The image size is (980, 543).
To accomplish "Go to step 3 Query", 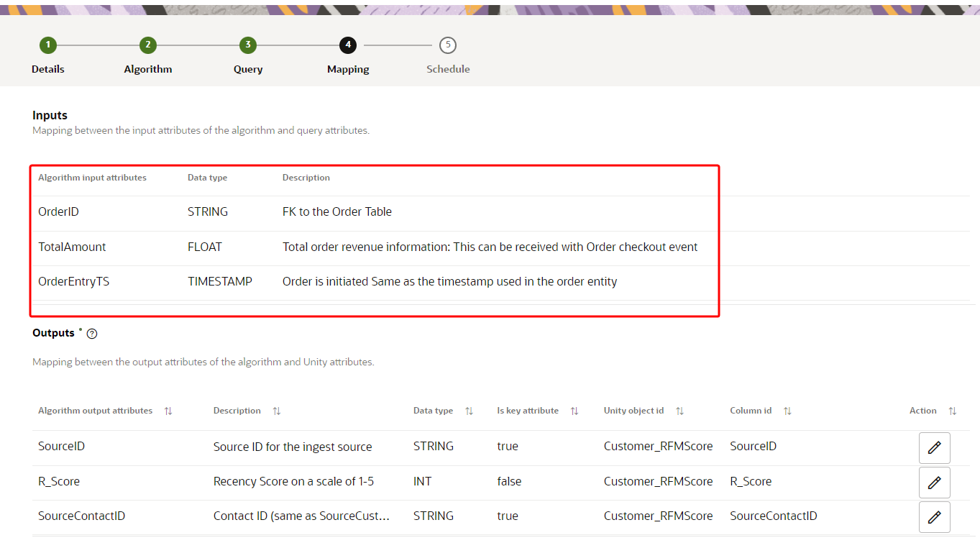I will [248, 45].
